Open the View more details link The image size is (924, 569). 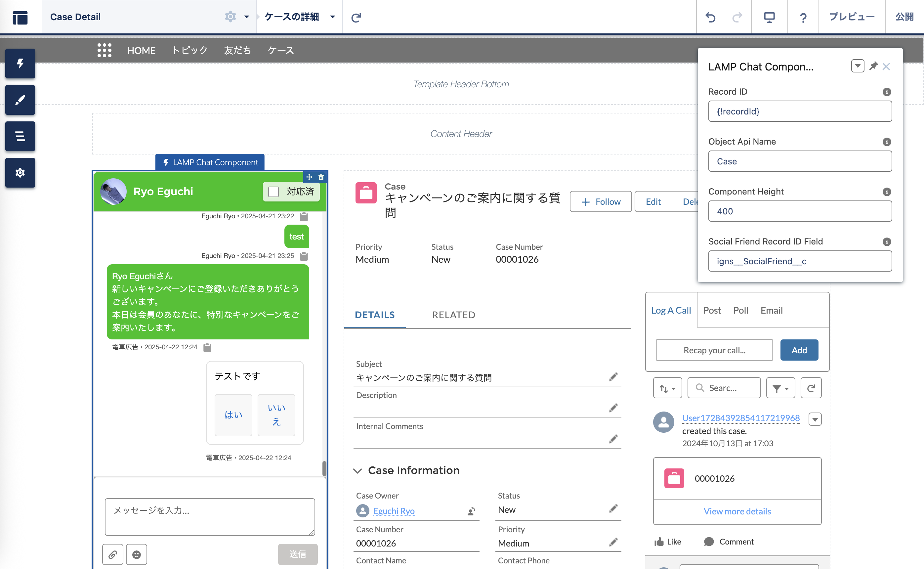point(737,511)
